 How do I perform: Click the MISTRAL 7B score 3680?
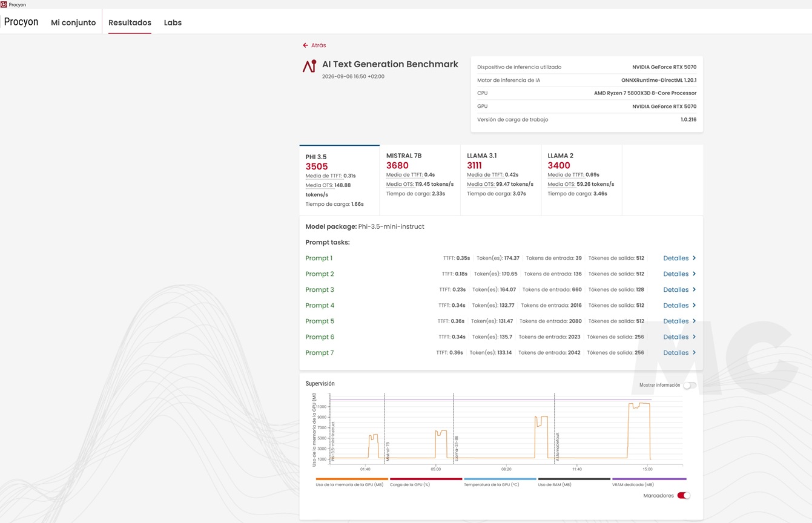coord(397,165)
